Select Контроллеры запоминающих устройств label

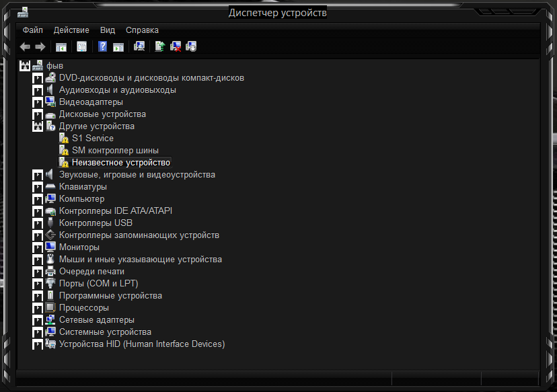click(x=139, y=235)
